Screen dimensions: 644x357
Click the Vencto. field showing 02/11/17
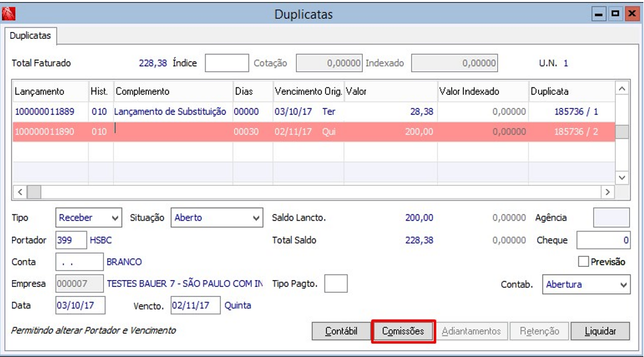(x=195, y=306)
